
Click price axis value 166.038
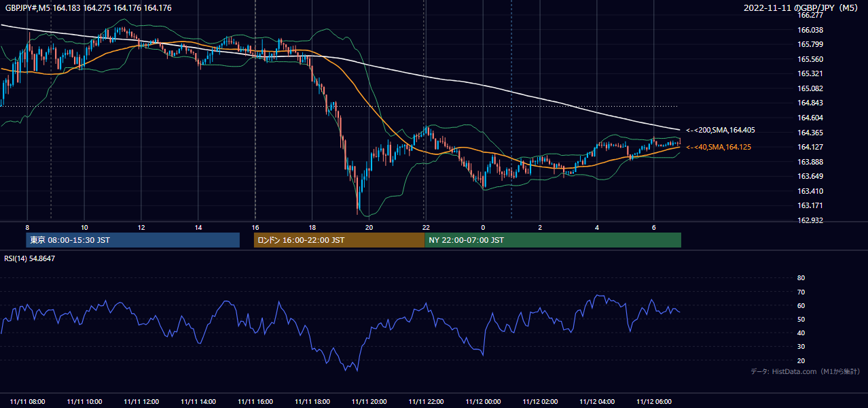point(810,30)
